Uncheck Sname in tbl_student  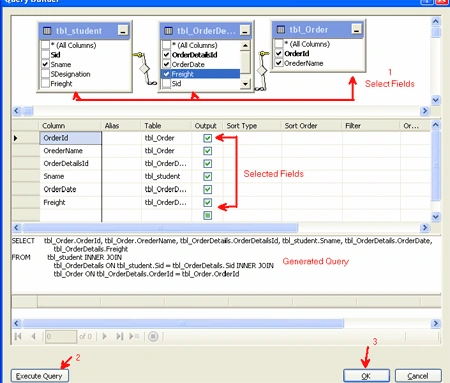pos(45,64)
